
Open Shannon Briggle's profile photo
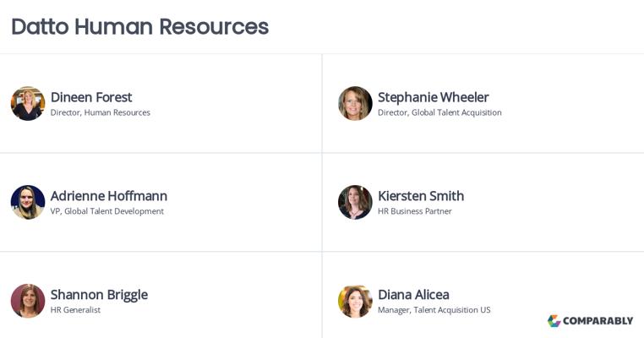[x=28, y=301]
